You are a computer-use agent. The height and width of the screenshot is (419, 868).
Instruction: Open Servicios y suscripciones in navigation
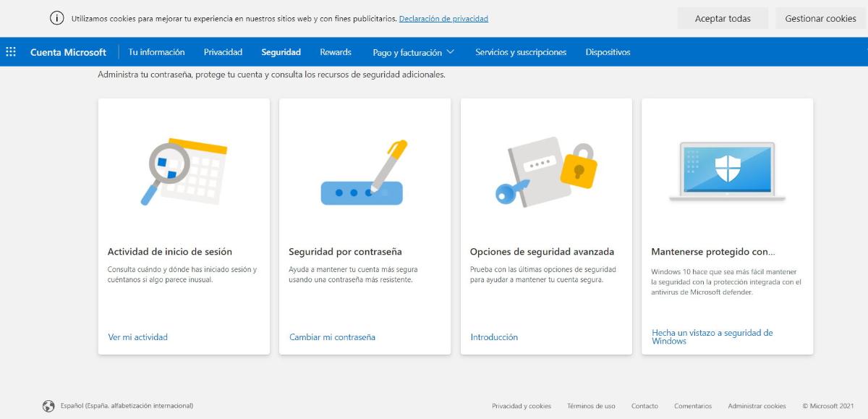click(521, 52)
